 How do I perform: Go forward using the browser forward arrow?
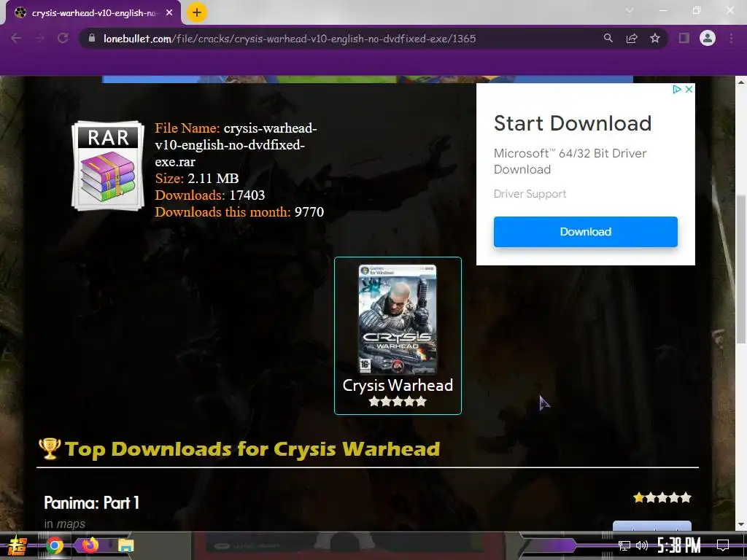39,38
